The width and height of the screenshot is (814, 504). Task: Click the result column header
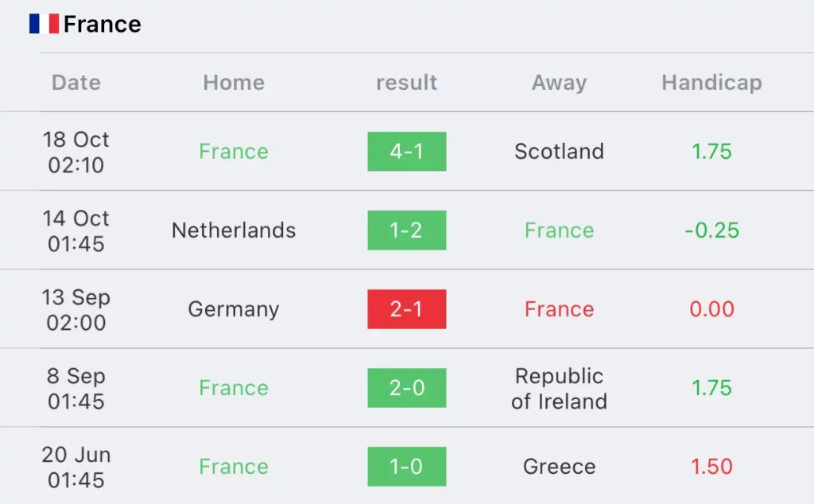click(406, 83)
